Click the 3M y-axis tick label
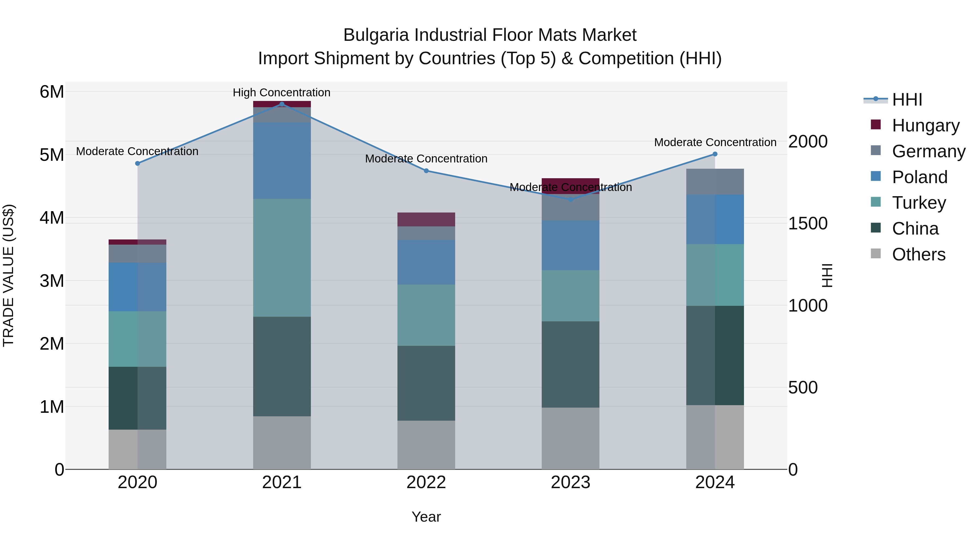The height and width of the screenshot is (551, 980). 52,281
